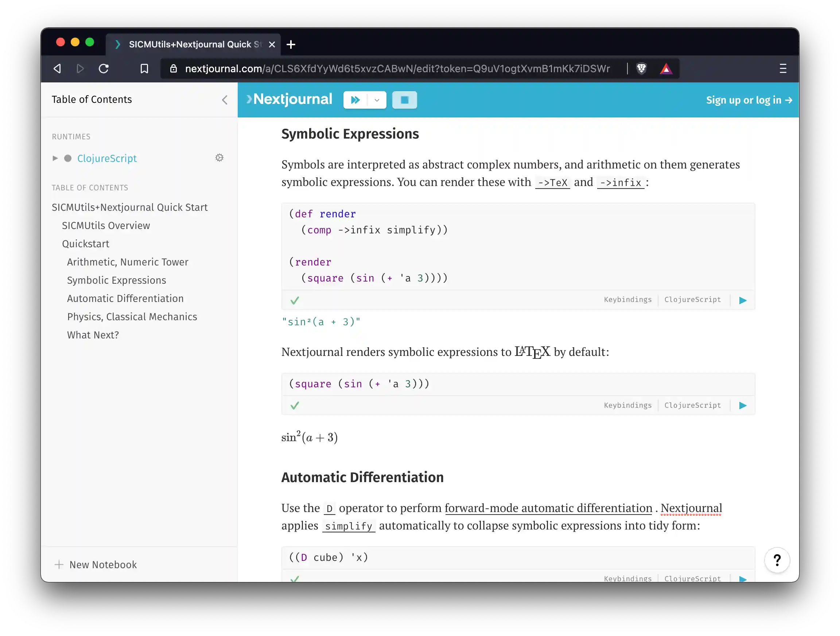Open the help question mark button

[x=777, y=560]
